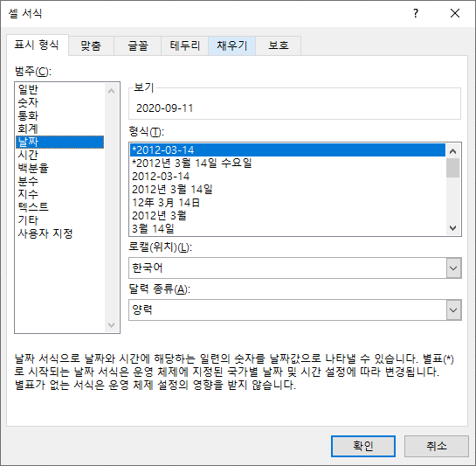Viewport: 476px width, 466px height.
Task: Click the help question mark icon
Action: 416,13
